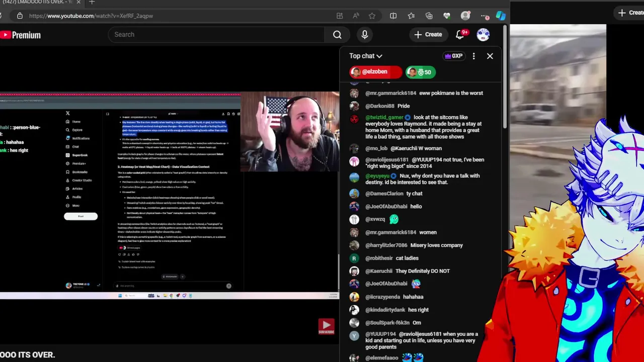
Task: Click the 50 gift chip in chat
Action: [x=421, y=72]
